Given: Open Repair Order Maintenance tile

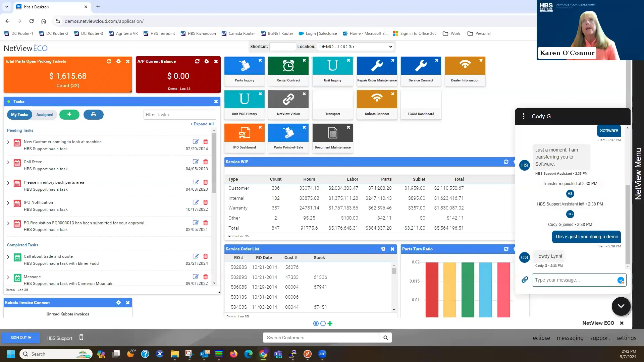Looking at the screenshot, I should [377, 71].
